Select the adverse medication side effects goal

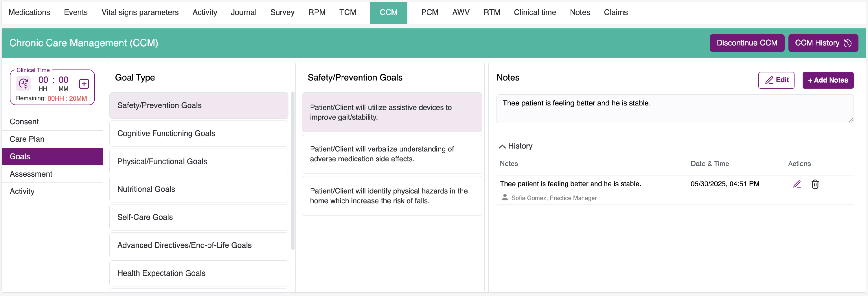391,154
